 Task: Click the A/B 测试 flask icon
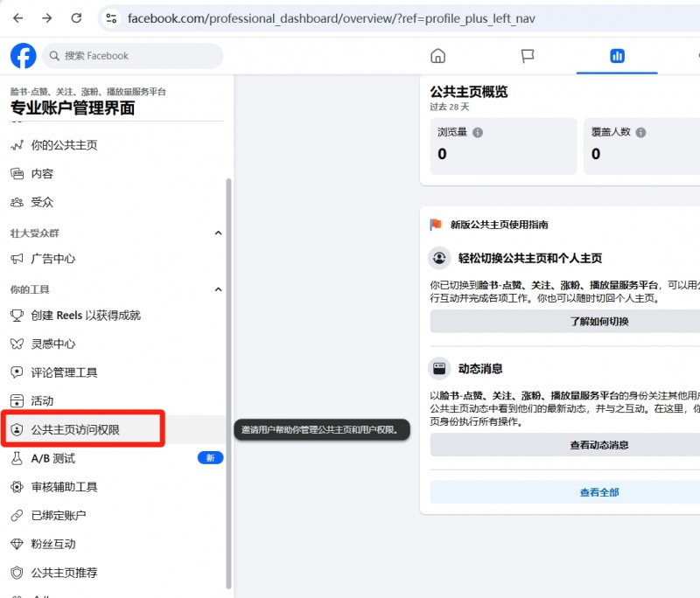pyautogui.click(x=17, y=458)
